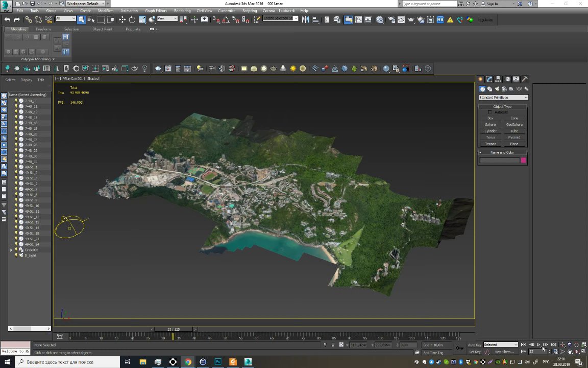Create a Teapot primitive
Screen dimensions: 588x368
pos(491,144)
